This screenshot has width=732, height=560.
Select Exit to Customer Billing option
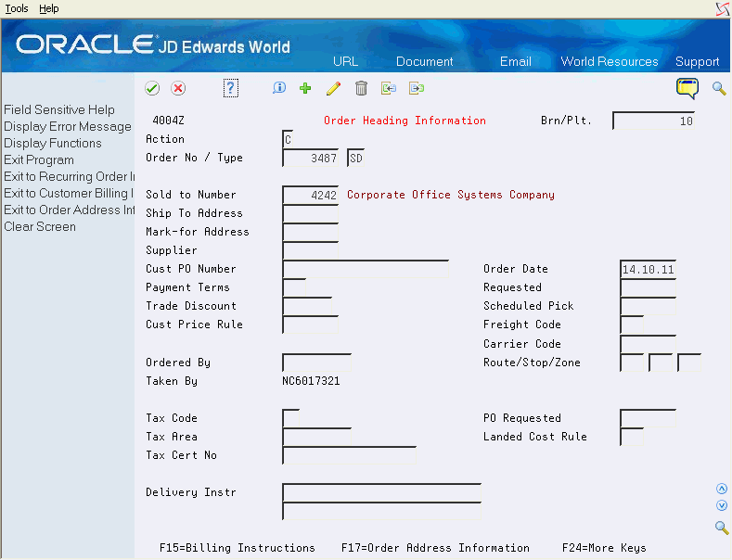(x=69, y=193)
